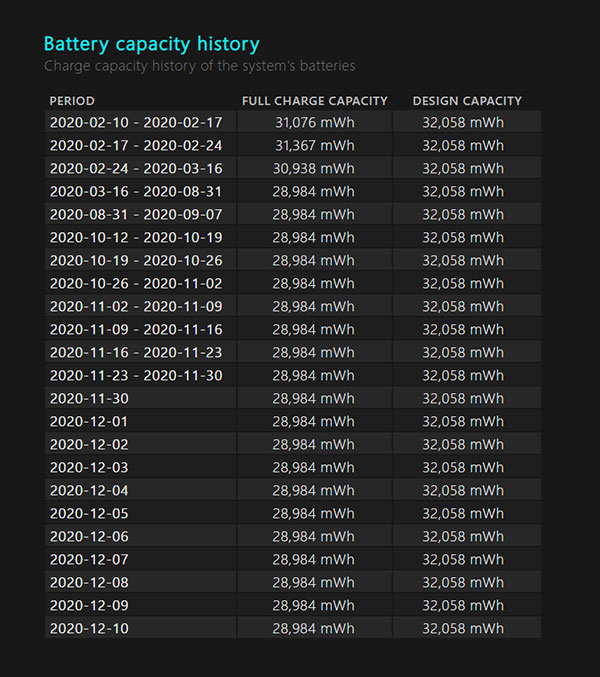Click the period cell '2020-12-02'
Image resolution: width=600 pixels, height=677 pixels.
pos(89,444)
